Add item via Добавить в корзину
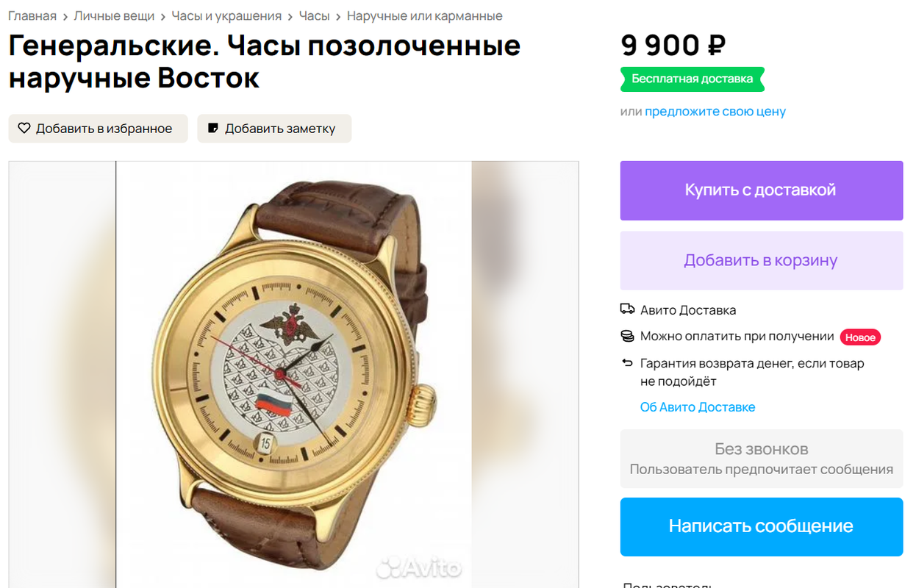Image resolution: width=916 pixels, height=588 pixels. coord(762,261)
